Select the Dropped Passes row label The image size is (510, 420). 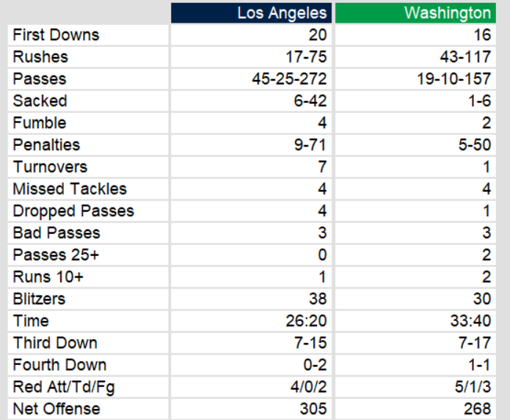tap(73, 211)
